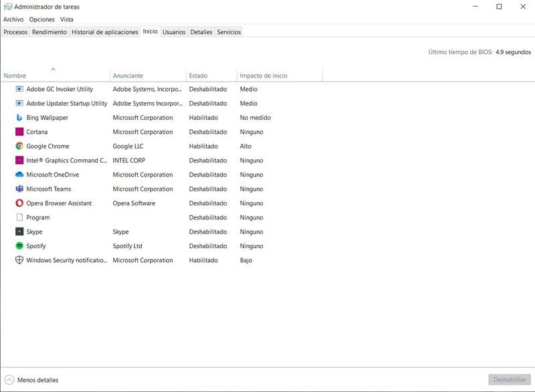Sort by Impacto de inicio column
The height and width of the screenshot is (392, 535).
pyautogui.click(x=280, y=76)
